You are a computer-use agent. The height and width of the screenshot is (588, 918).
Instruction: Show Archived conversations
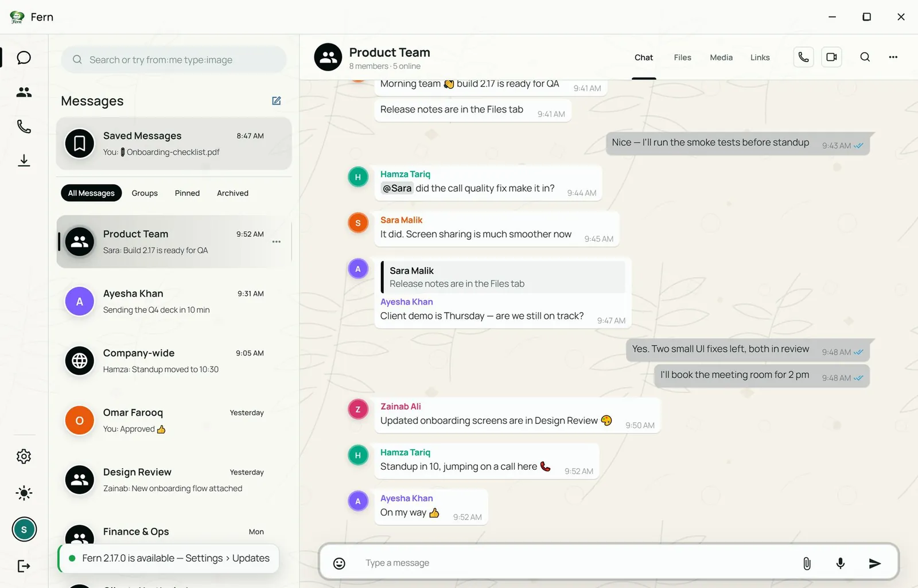[x=232, y=193]
